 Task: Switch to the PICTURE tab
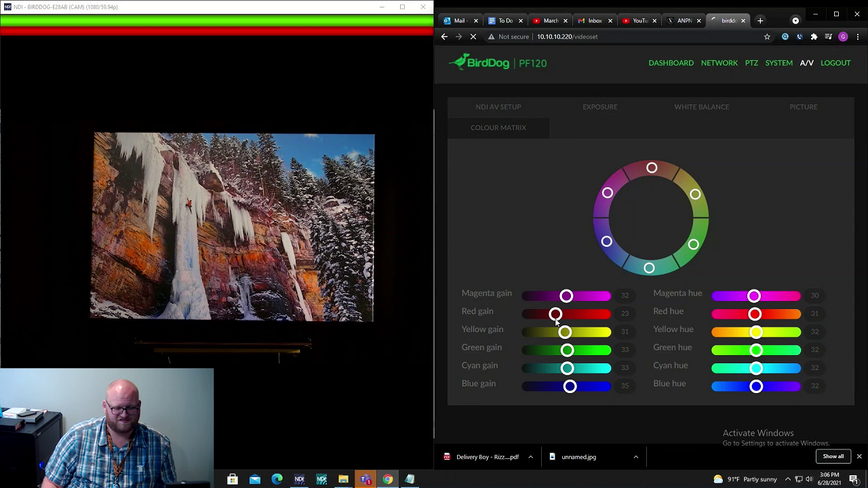point(804,106)
